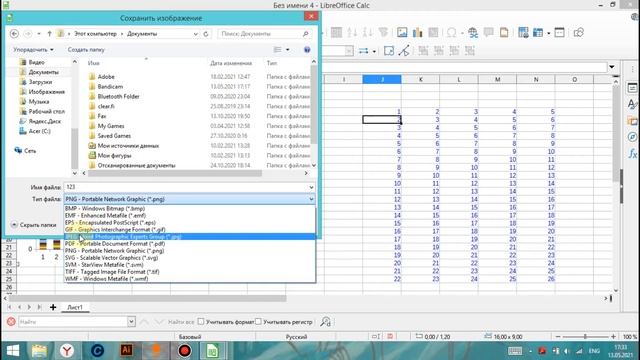Open the Freeze Rows and Columns dropdown arrow
Screen dimensions: 640x360
548,33
